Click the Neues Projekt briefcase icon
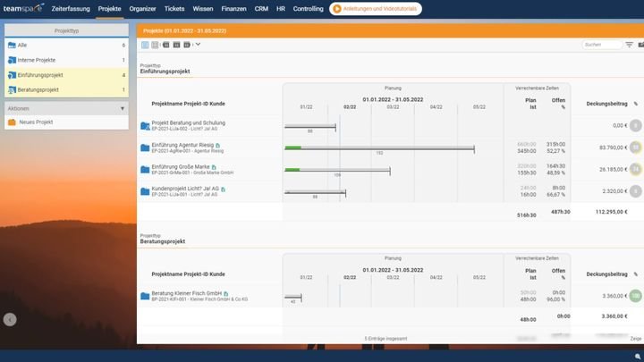This screenshot has width=644, height=362. click(x=13, y=122)
